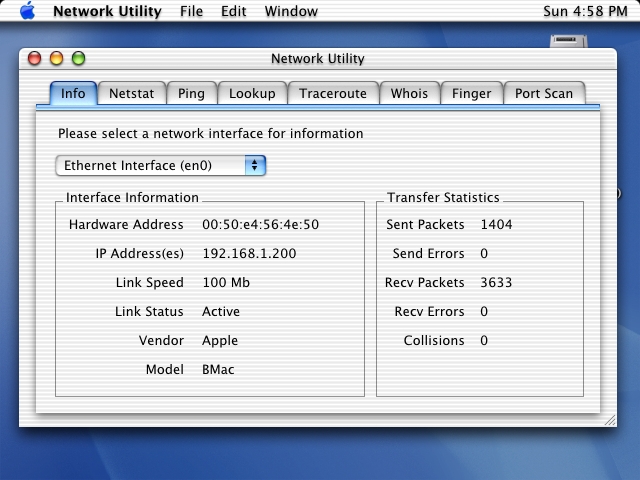Click the disk drive icon on desktop
Screen dimensions: 640x480
point(569,41)
